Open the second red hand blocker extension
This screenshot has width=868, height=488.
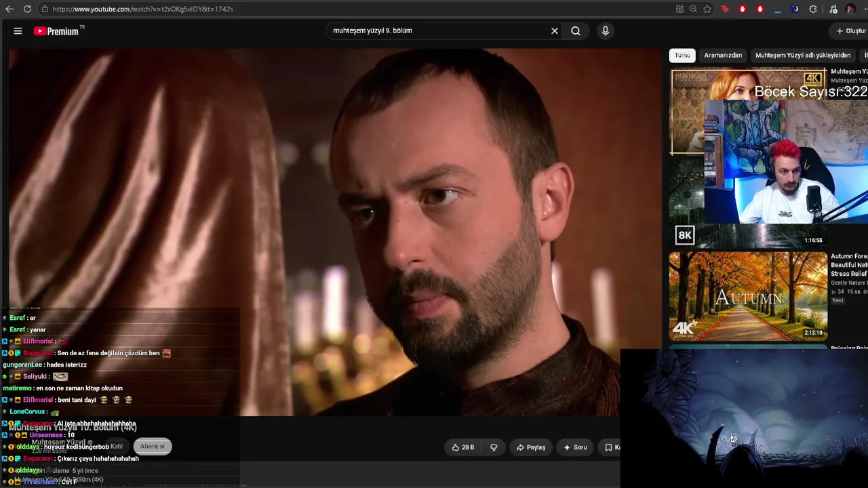pos(760,9)
